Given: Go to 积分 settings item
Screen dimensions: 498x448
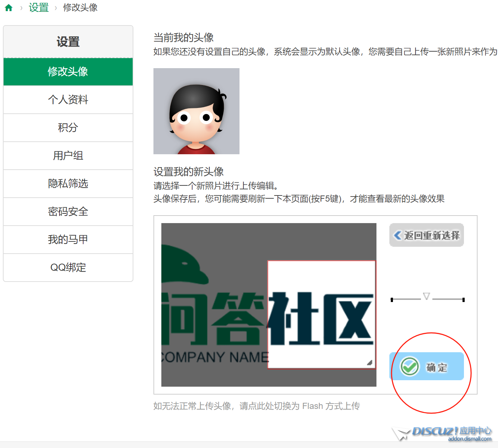Looking at the screenshot, I should [68, 128].
